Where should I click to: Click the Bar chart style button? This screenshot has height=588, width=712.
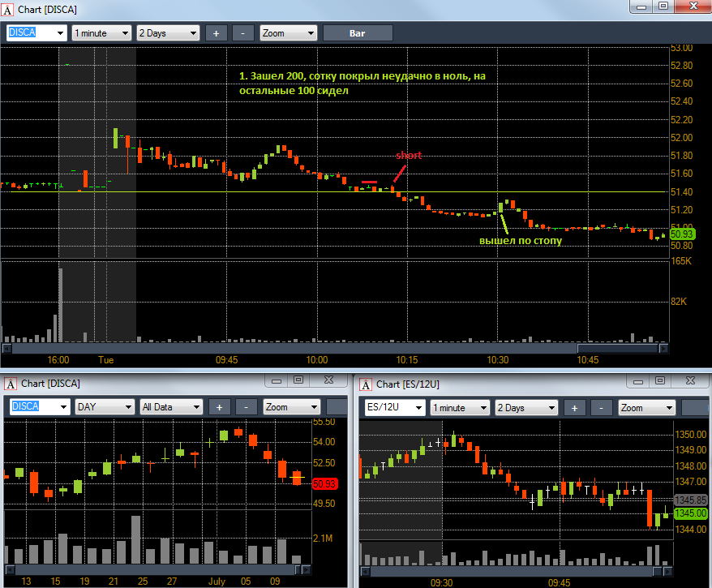pyautogui.click(x=358, y=33)
